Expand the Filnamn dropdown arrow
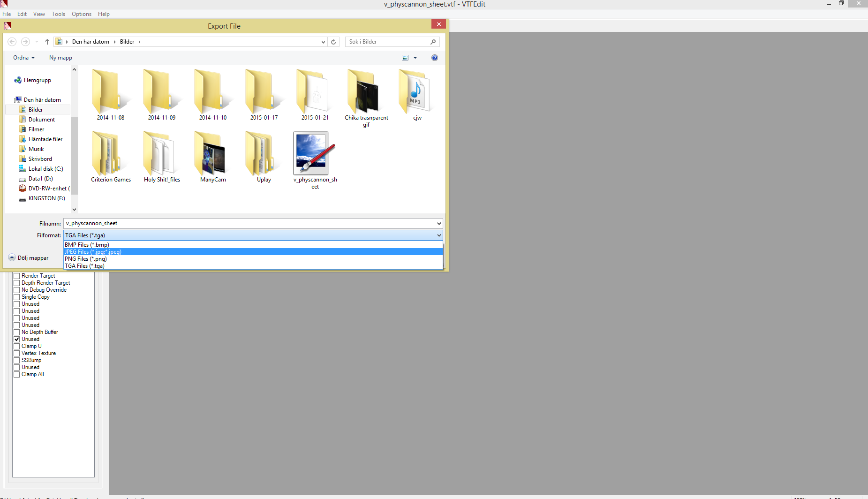Image resolution: width=868 pixels, height=499 pixels. (439, 224)
